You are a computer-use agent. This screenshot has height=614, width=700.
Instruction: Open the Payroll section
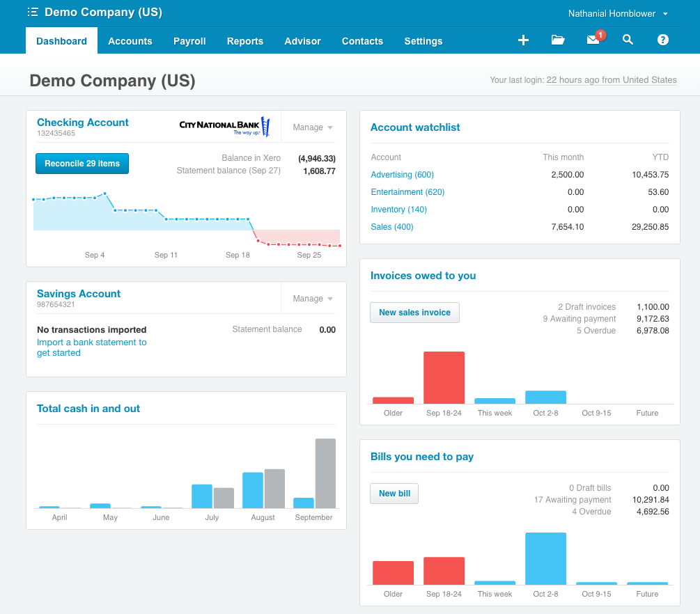tap(189, 42)
